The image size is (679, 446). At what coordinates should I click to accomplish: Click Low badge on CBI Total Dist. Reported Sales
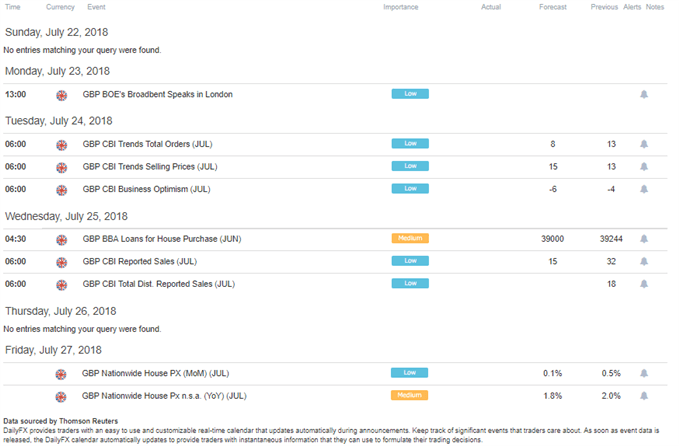pyautogui.click(x=410, y=284)
